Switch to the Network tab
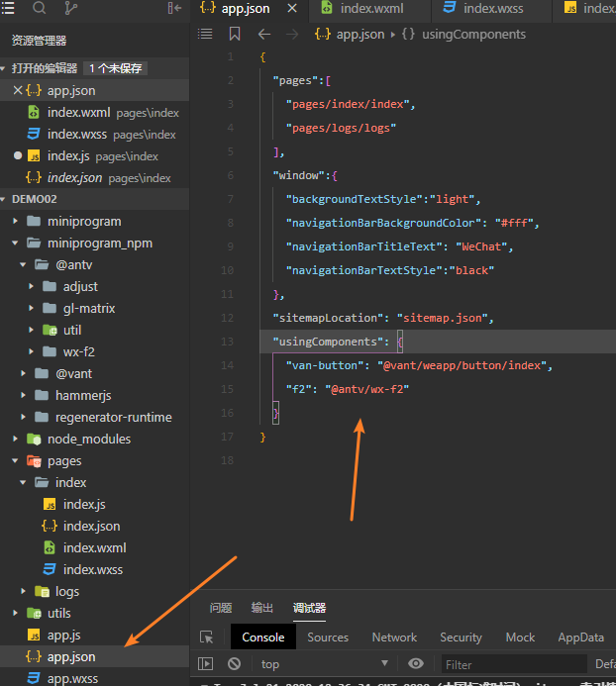 (394, 637)
